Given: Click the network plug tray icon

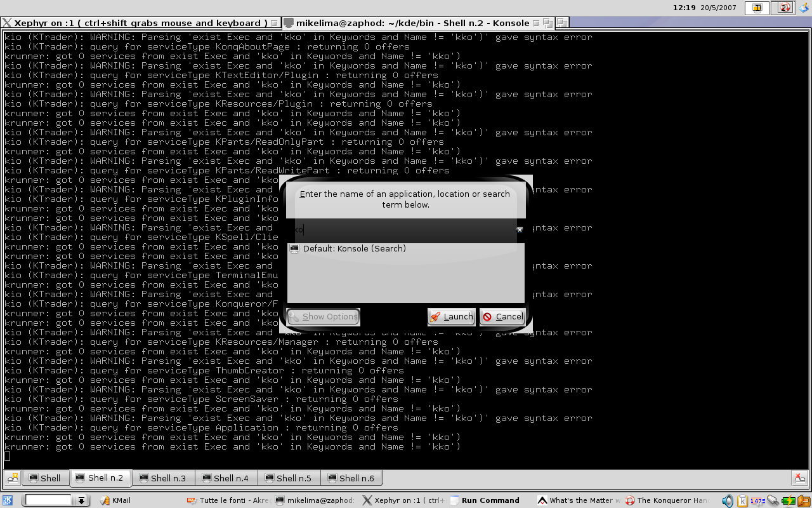Looking at the screenshot, I should pyautogui.click(x=773, y=500).
